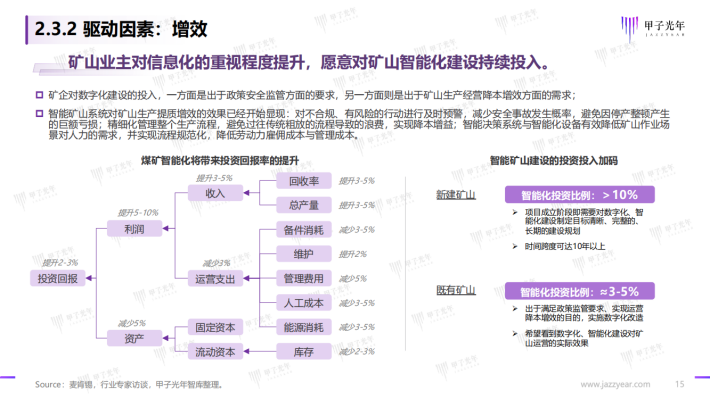Click the 回收率 box
The width and height of the screenshot is (710, 399).
(x=304, y=181)
